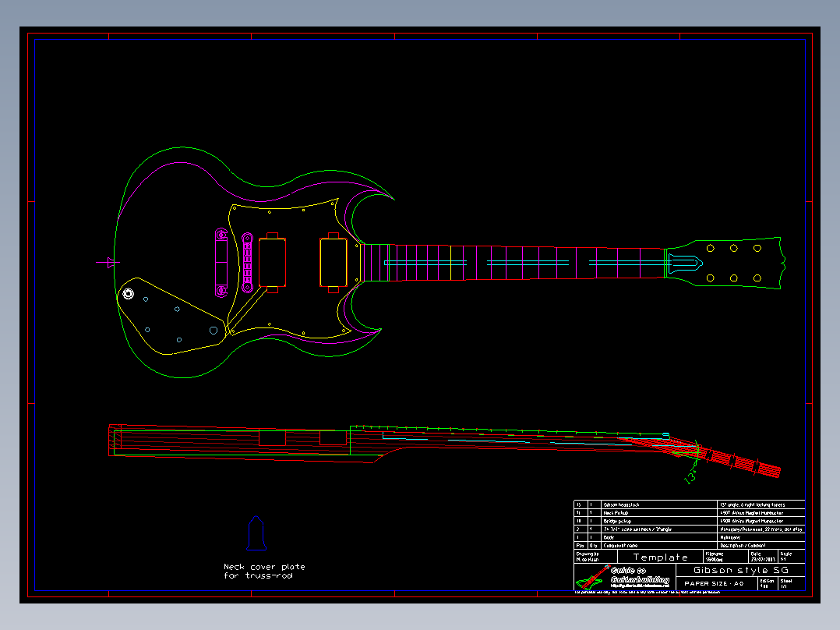This screenshot has width=840, height=630.
Task: Select the neck pickup rectangle on the body
Action: tap(334, 263)
